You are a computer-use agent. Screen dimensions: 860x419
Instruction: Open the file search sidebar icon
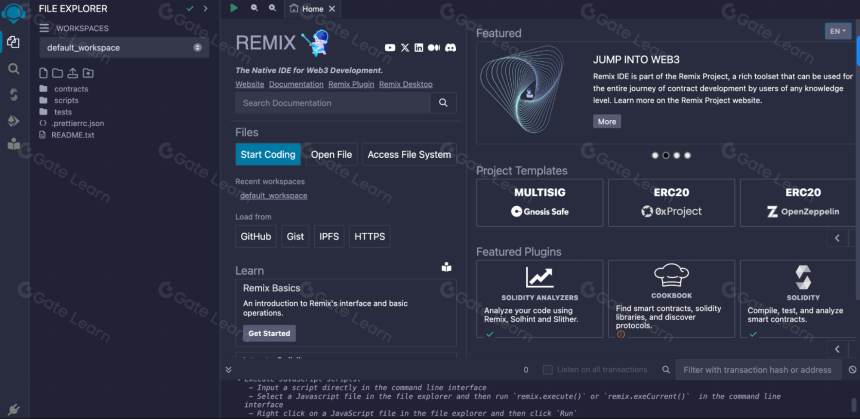[x=14, y=69]
